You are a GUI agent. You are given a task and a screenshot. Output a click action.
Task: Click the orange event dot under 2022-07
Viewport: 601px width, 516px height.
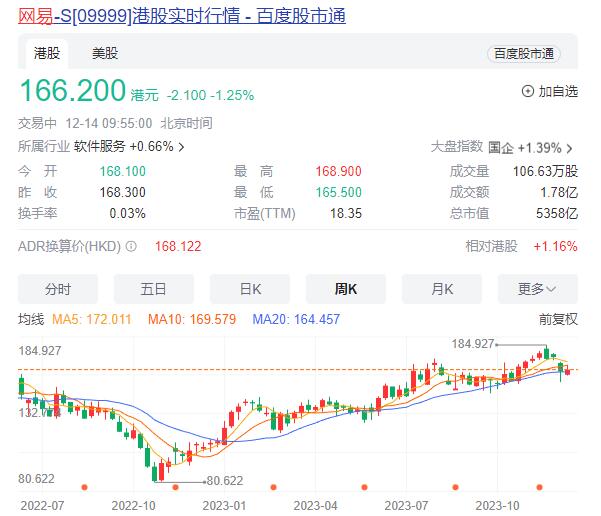pyautogui.click(x=84, y=488)
